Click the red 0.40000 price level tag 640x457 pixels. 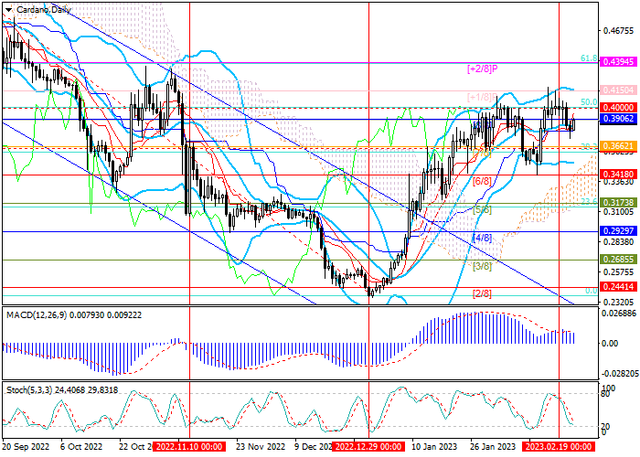tap(619, 106)
